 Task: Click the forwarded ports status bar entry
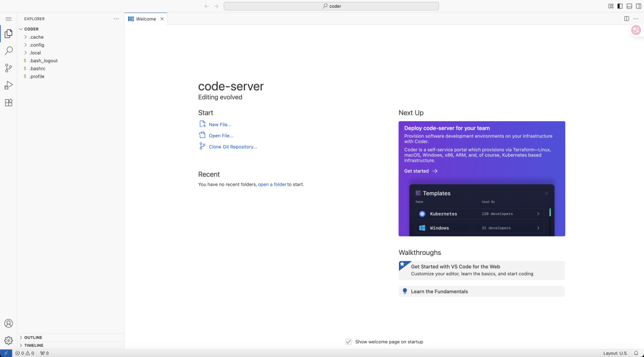(44, 353)
